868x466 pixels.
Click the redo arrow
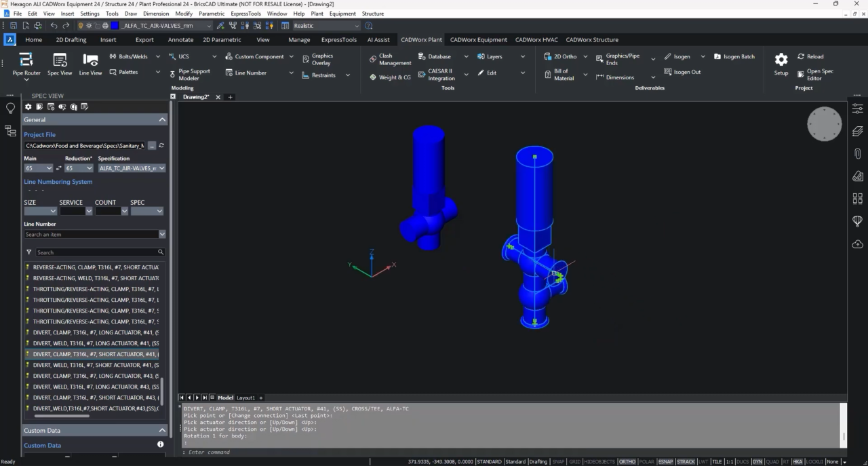point(66,26)
